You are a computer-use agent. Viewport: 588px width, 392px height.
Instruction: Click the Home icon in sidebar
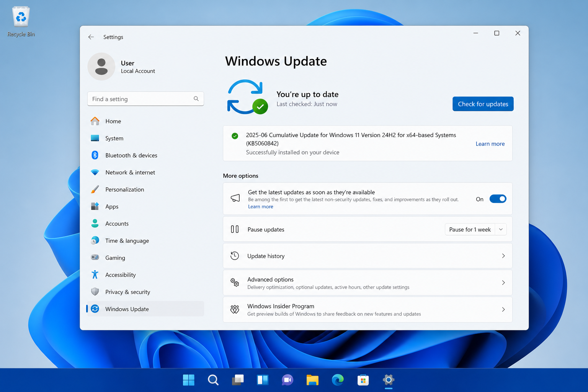(95, 121)
